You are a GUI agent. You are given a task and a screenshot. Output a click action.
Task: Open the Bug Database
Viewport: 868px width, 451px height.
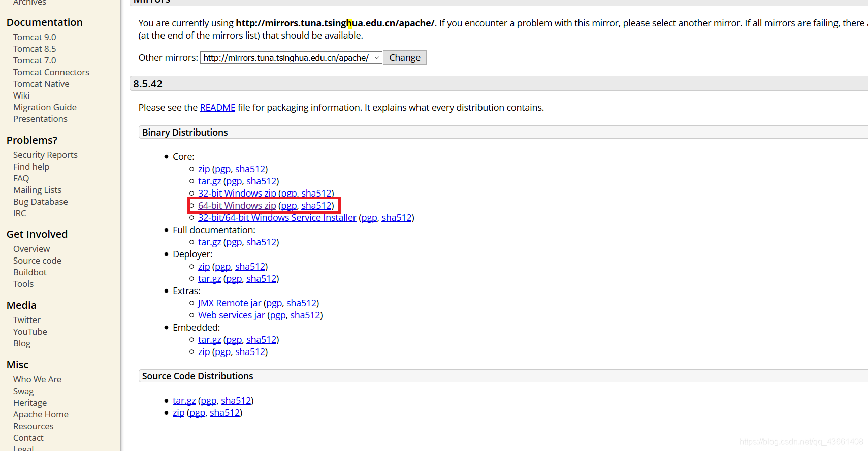click(x=40, y=202)
